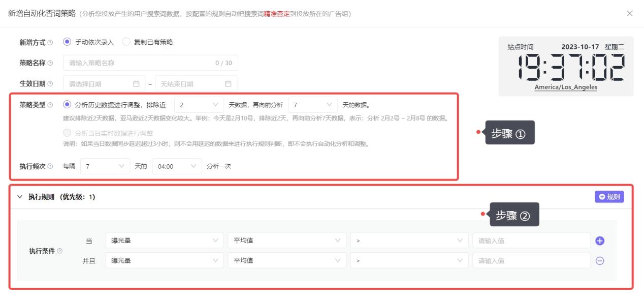Open the 平均值 dropdown in 当 row
The height and width of the screenshot is (299, 644).
click(x=287, y=241)
